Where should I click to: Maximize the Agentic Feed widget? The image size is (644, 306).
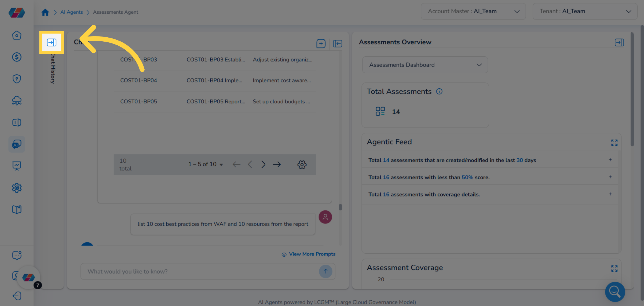(x=614, y=143)
